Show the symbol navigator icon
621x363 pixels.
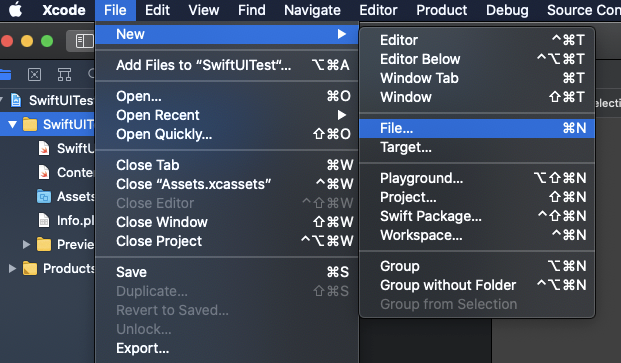point(64,74)
